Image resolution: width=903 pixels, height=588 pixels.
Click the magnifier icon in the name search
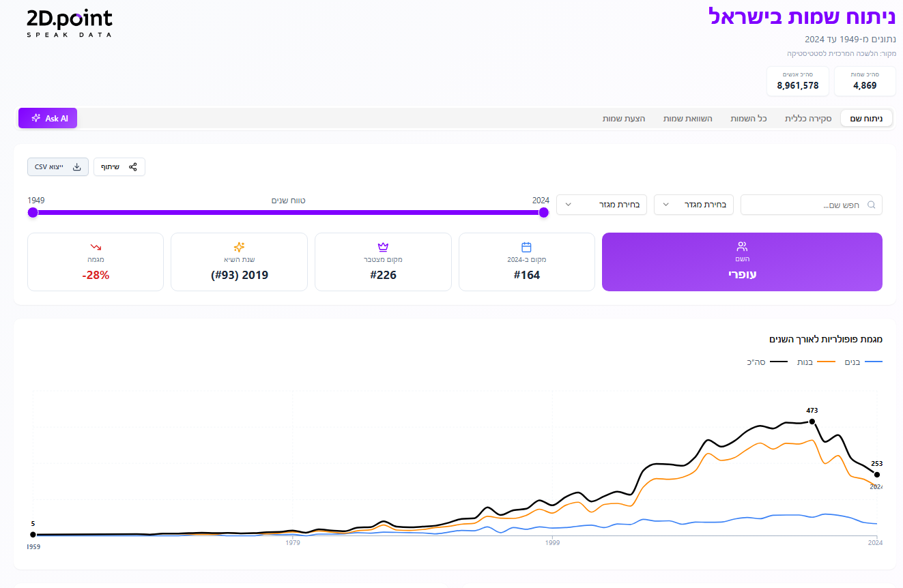871,205
